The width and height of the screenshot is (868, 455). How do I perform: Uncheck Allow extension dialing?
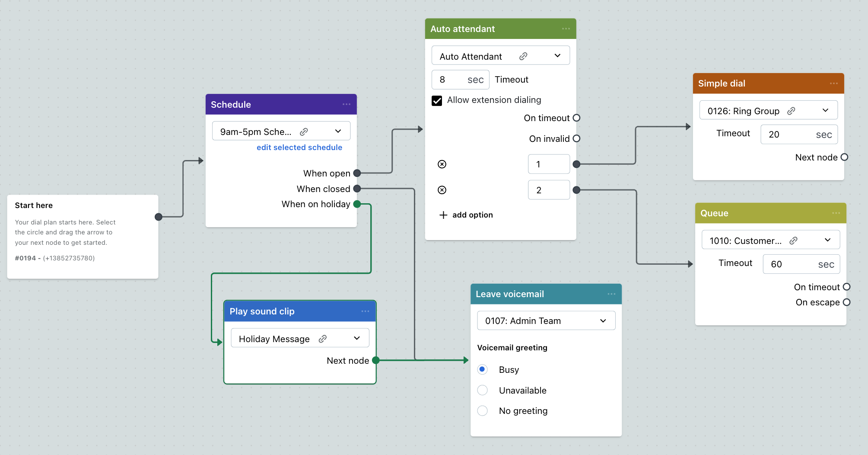pyautogui.click(x=437, y=100)
